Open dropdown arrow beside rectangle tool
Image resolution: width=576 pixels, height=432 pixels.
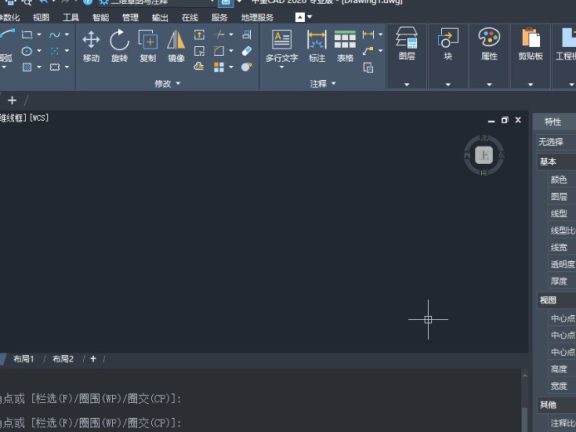coord(39,35)
